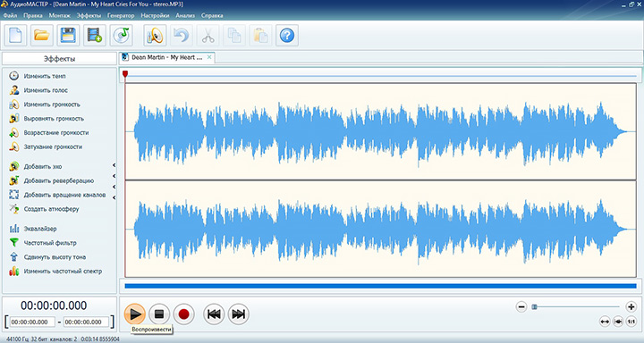
Task: Play the track with Воспроизвести button
Action: pos(135,314)
